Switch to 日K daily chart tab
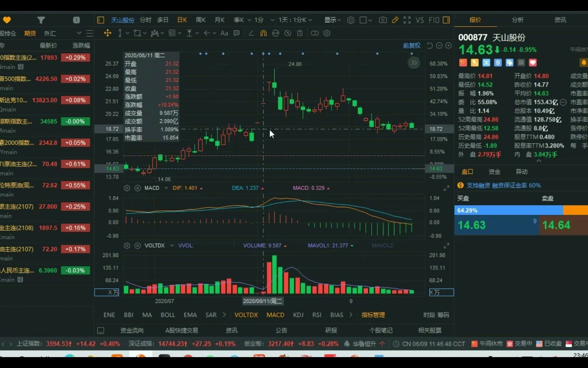This screenshot has height=368, width=588. click(x=182, y=20)
